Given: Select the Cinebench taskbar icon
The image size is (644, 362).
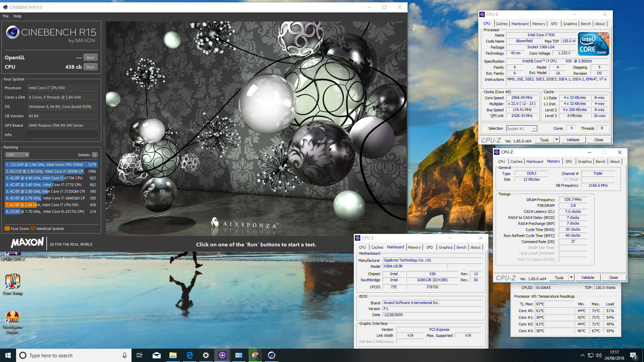Looking at the screenshot, I should click(x=272, y=355).
